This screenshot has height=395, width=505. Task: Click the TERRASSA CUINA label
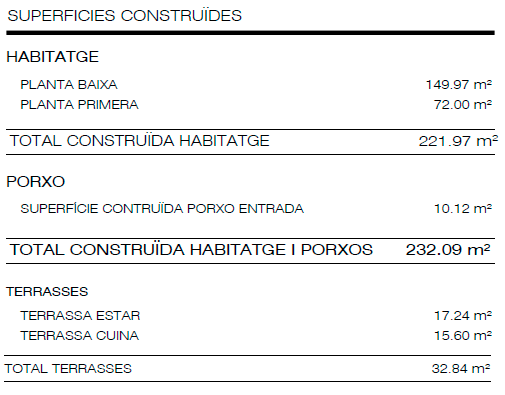pos(80,336)
